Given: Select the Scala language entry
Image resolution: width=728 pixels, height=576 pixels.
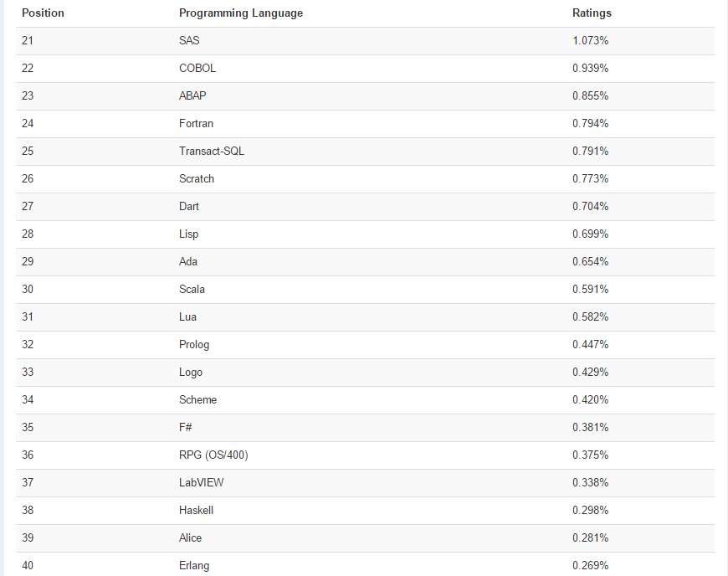Looking at the screenshot, I should 192,290.
